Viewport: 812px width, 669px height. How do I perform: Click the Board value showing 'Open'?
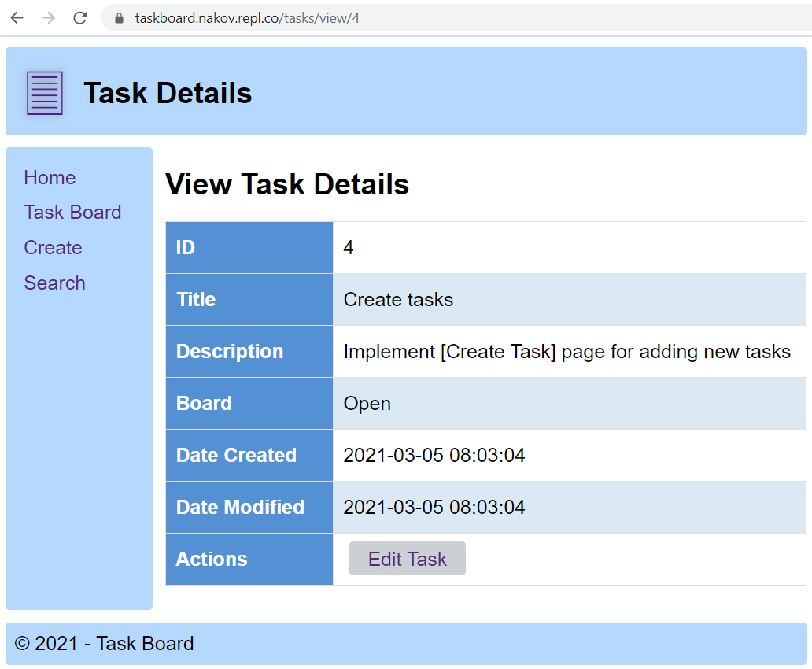tap(367, 403)
